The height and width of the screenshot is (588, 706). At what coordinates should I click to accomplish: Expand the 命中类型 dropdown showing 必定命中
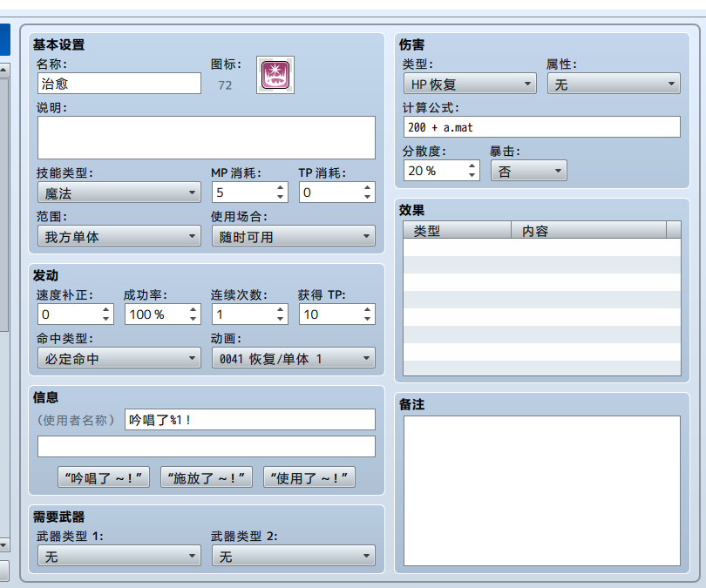(119, 358)
